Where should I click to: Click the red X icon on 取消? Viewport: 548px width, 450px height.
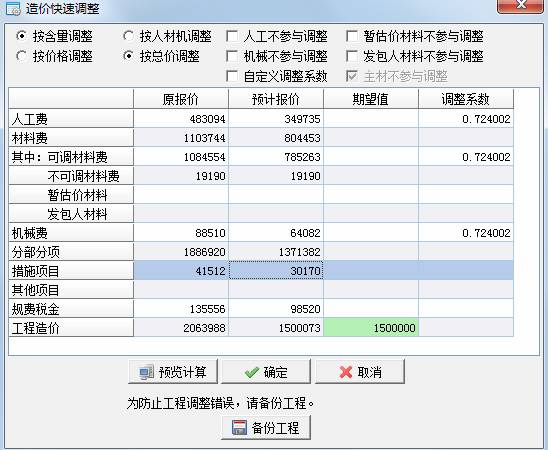[x=346, y=372]
